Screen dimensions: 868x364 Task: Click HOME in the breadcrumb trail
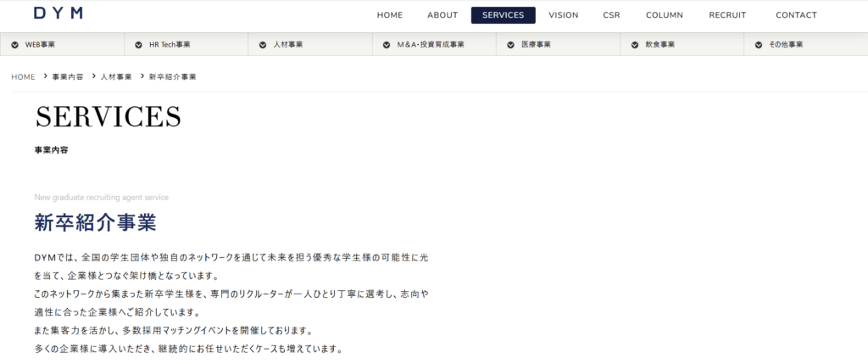[x=23, y=77]
